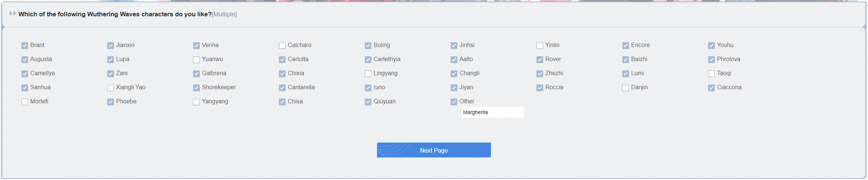The height and width of the screenshot is (180, 868).
Task: Click the Other text field containing Margherita
Action: pos(492,112)
